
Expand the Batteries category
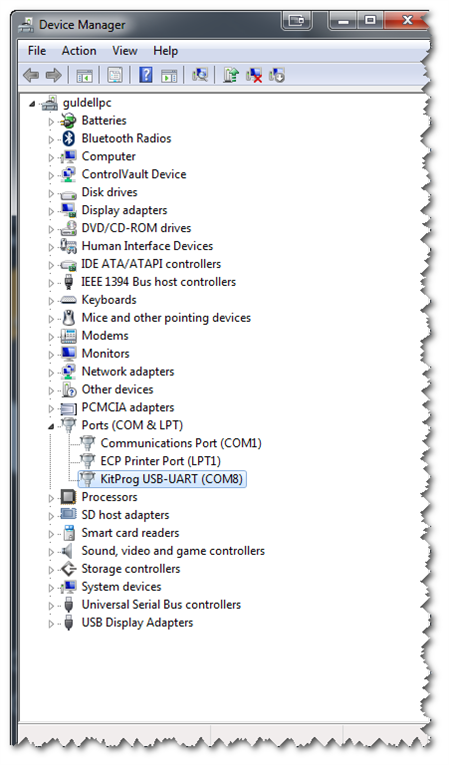pyautogui.click(x=51, y=121)
